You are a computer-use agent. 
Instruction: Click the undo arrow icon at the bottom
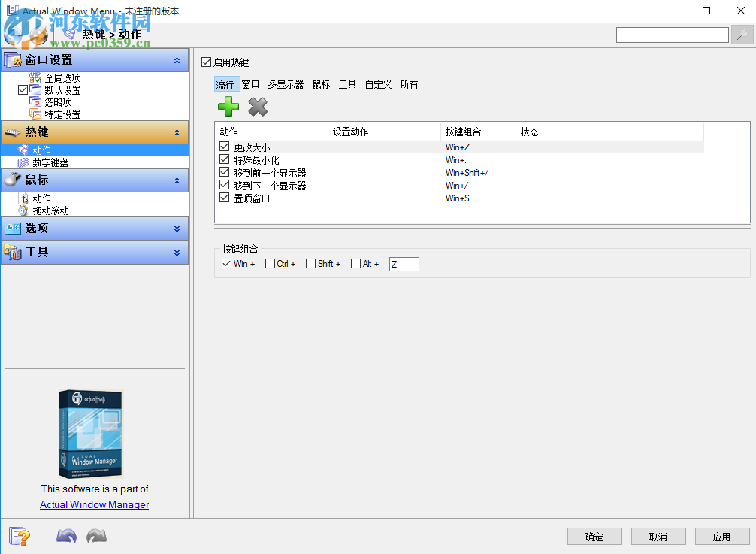[65, 536]
